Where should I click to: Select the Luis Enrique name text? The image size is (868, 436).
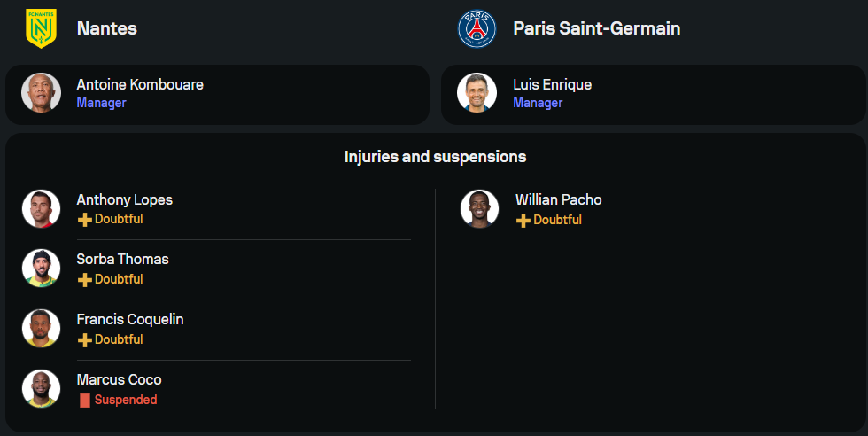pos(552,85)
